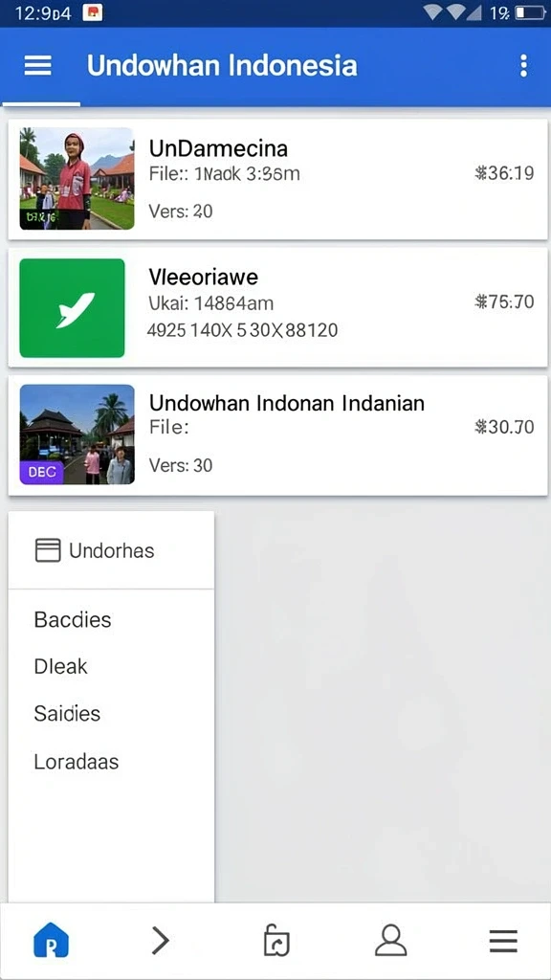The image size is (551, 980).
Task: Tap the notification icon in the status bar
Action: (93, 12)
